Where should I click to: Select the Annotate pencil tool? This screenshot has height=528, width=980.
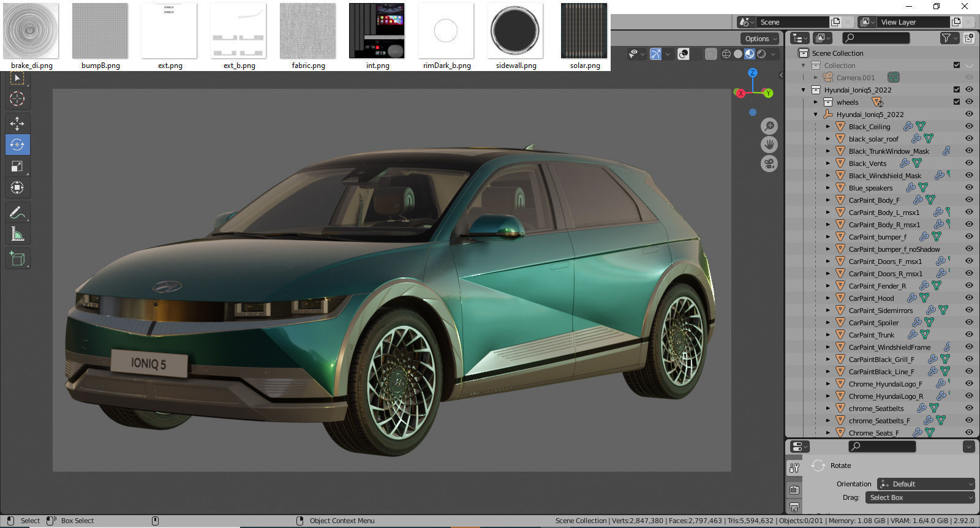(x=17, y=213)
